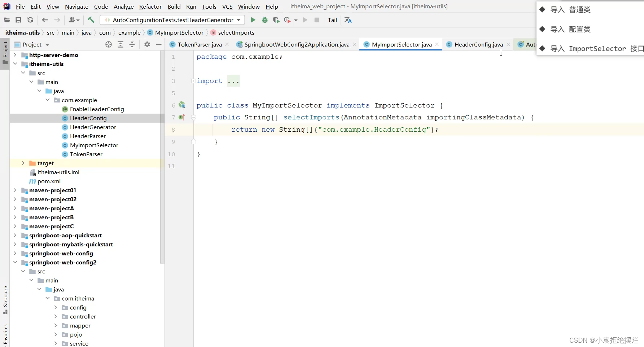The height and width of the screenshot is (347, 644).
Task: Close the TokenParser.java tab
Action: click(227, 44)
